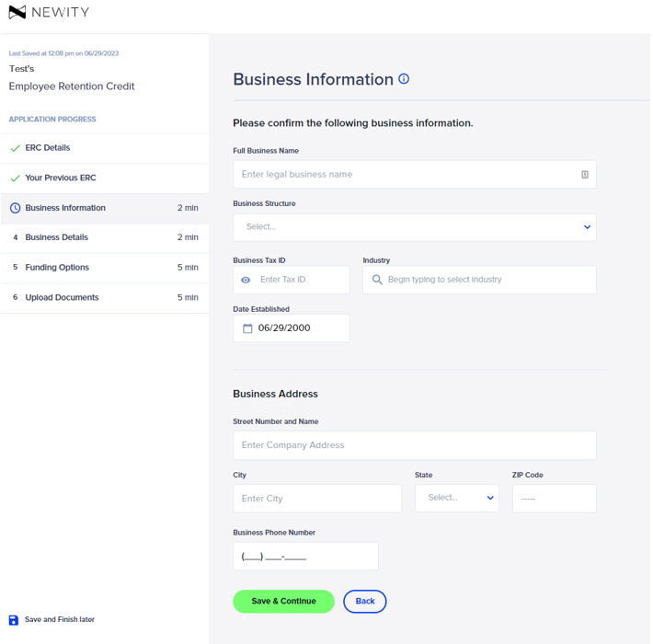Click the Save & Continue button
This screenshot has height=644, width=653.
pyautogui.click(x=283, y=601)
